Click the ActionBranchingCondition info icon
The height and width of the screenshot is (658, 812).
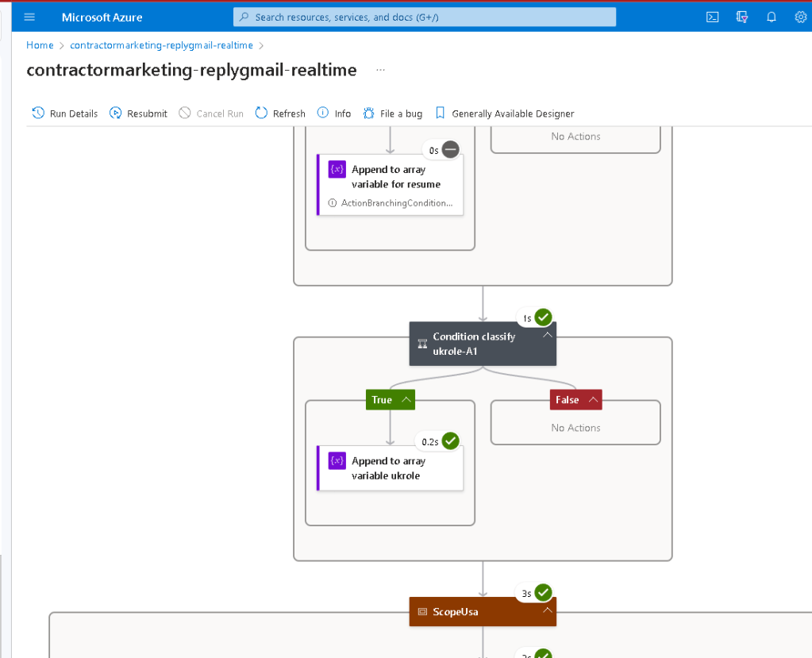pyautogui.click(x=333, y=203)
